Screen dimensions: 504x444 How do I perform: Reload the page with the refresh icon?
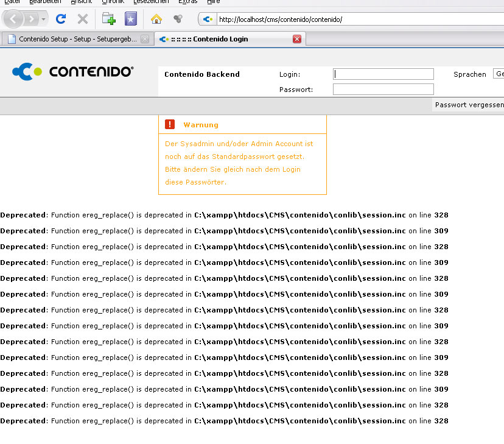click(61, 19)
